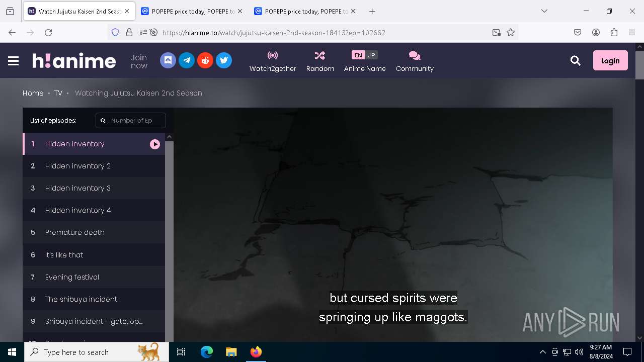Switch to second POPEPE price tab
The image size is (644, 362).
pyautogui.click(x=304, y=11)
